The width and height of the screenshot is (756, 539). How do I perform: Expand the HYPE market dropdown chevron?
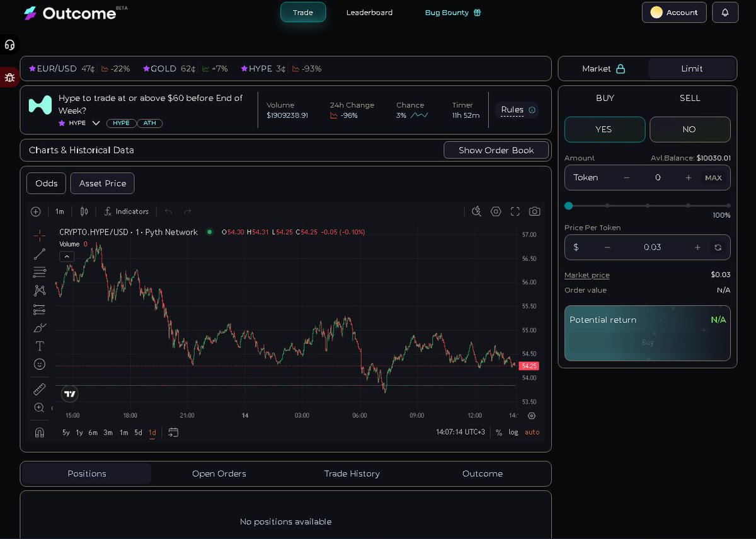(96, 123)
